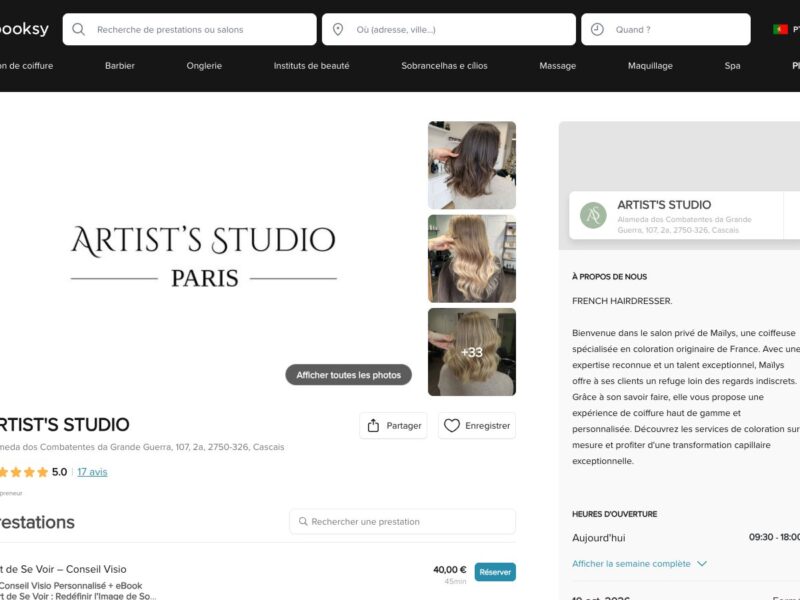Click the Artist's Studio round avatar logo
The width and height of the screenshot is (800, 600).
593,215
